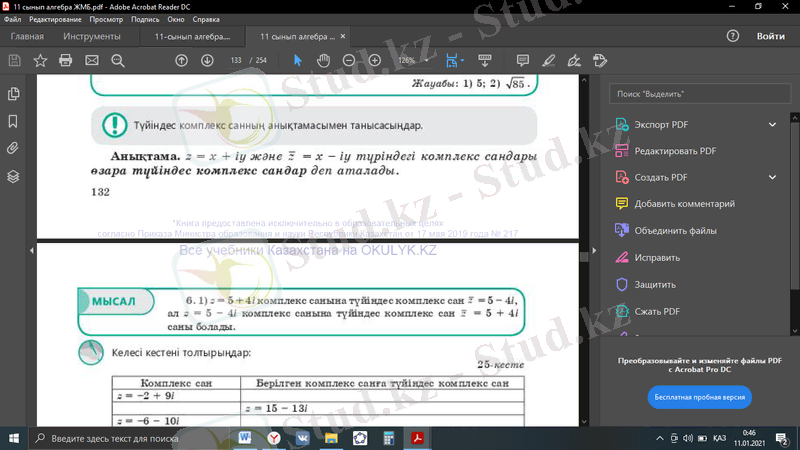Click the Бесплатная пробная версия button
Image resolution: width=800 pixels, height=450 pixels.
700,396
